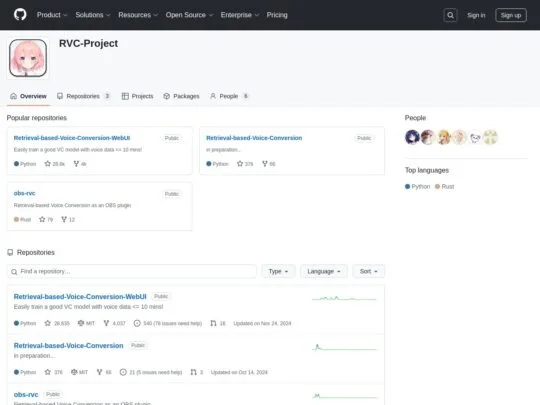The width and height of the screenshot is (540, 405).
Task: Open pinned obs-rvc repository card link
Action: 24,193
